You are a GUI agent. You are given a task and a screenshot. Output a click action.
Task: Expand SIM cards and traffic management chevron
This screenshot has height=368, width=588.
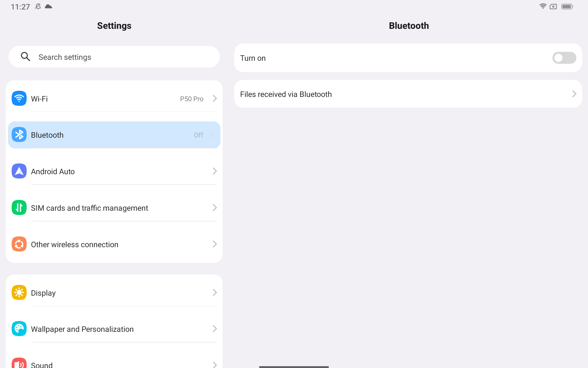tap(215, 208)
